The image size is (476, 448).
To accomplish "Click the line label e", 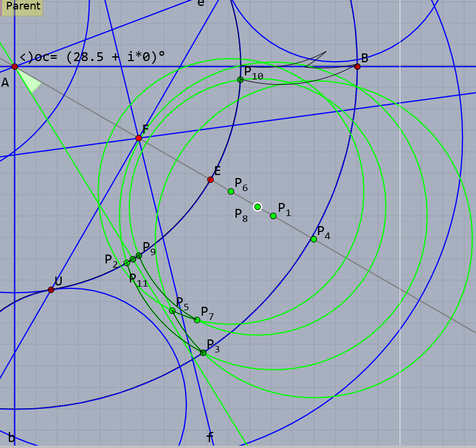I will coord(201,3).
